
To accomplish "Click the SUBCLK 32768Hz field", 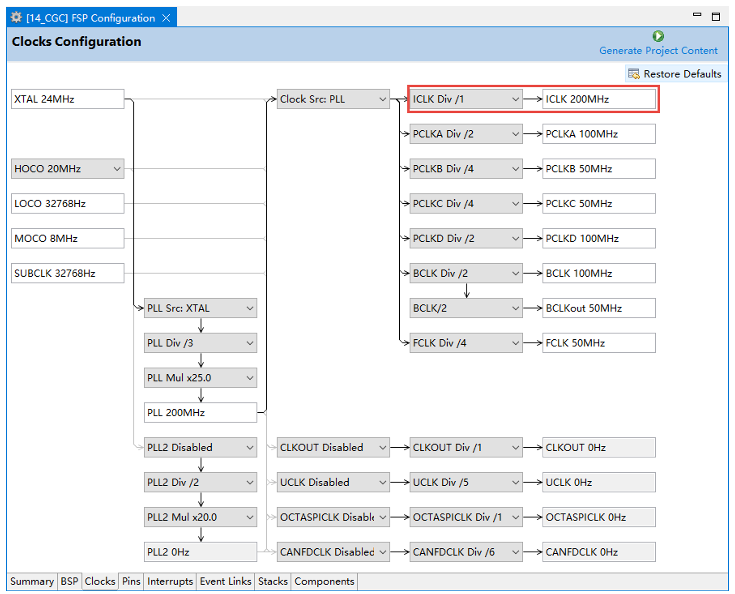I will pos(68,273).
